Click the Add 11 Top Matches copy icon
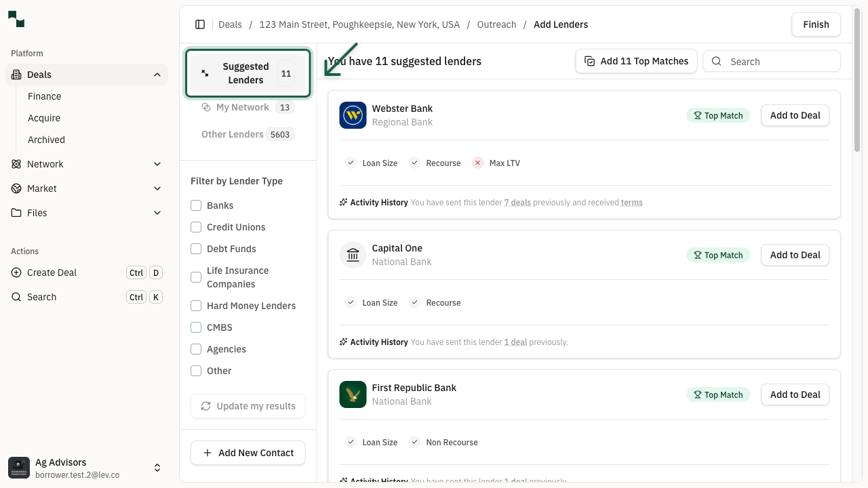 click(x=589, y=61)
